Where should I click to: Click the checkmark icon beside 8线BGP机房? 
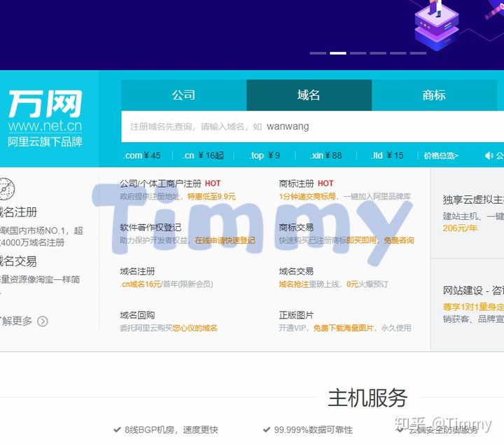pos(116,429)
